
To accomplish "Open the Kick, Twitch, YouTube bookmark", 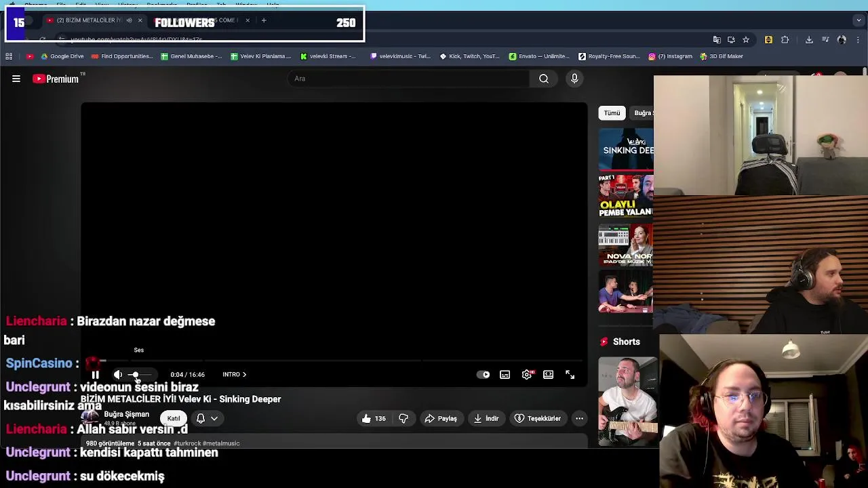I will [469, 56].
